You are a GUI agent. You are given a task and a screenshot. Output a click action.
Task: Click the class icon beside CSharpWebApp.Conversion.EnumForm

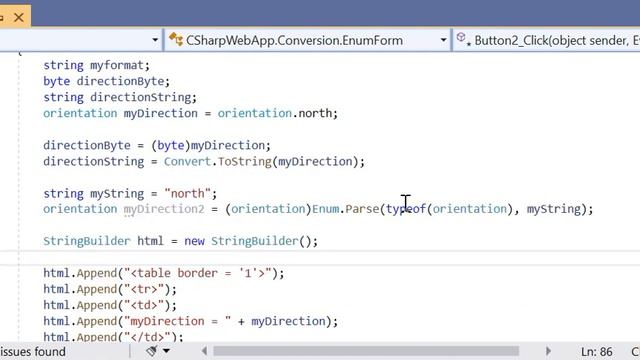(x=176, y=39)
